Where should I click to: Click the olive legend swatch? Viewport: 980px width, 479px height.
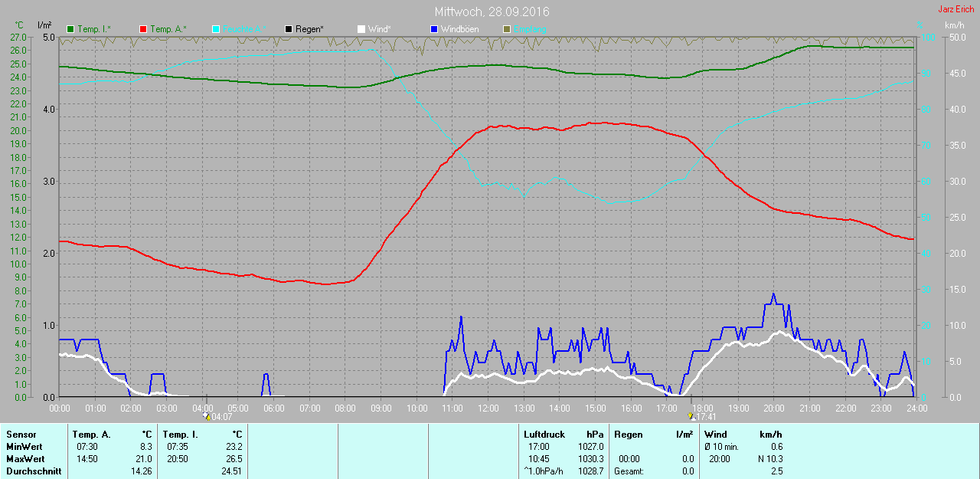506,29
